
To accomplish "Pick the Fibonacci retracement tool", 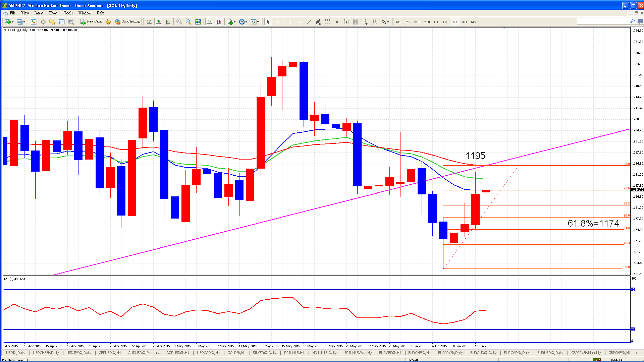I will 327,22.
